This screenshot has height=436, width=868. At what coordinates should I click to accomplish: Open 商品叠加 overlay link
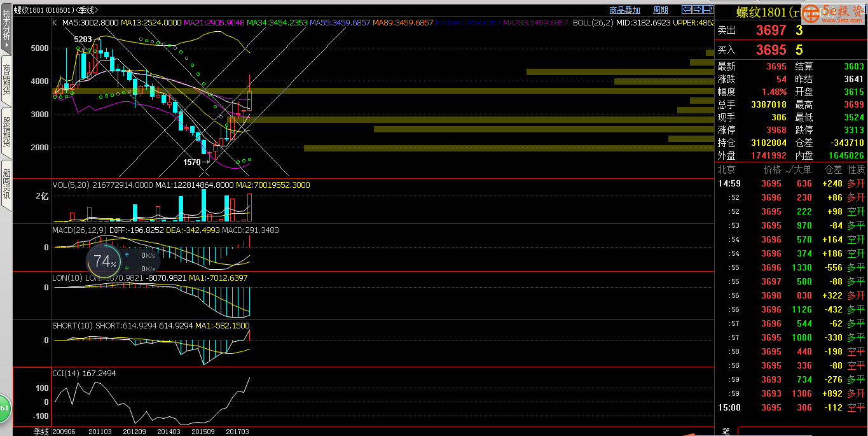[x=624, y=10]
